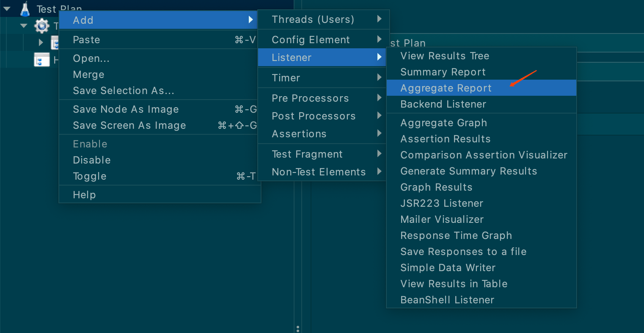Select Comparison Assertion Visualizer
The height and width of the screenshot is (333, 644).
click(482, 155)
